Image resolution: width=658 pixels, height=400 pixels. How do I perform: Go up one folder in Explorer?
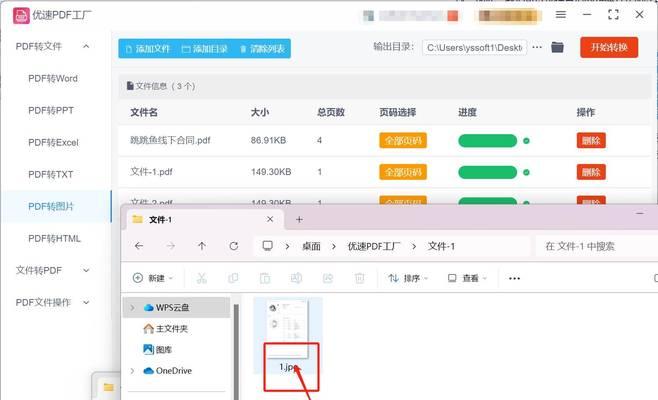tap(202, 246)
